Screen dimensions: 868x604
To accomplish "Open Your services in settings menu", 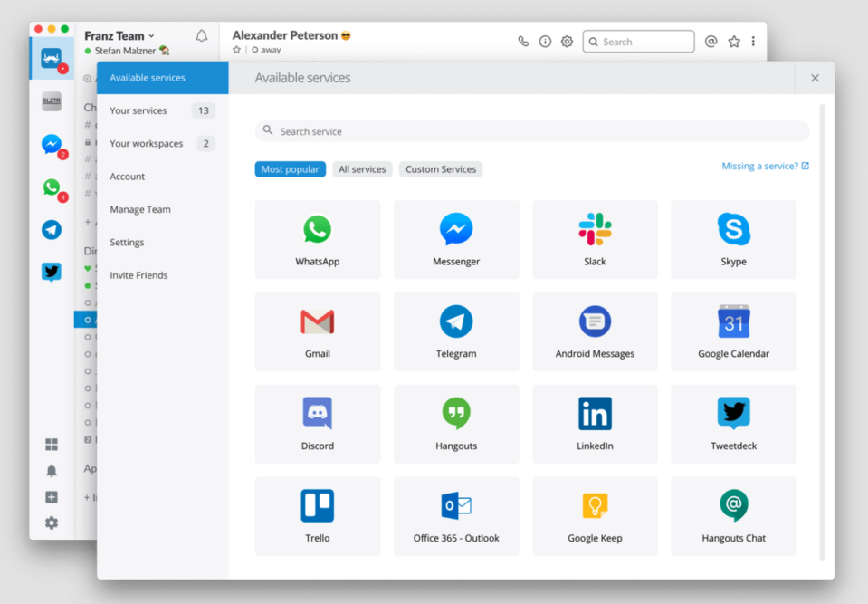I will 138,110.
